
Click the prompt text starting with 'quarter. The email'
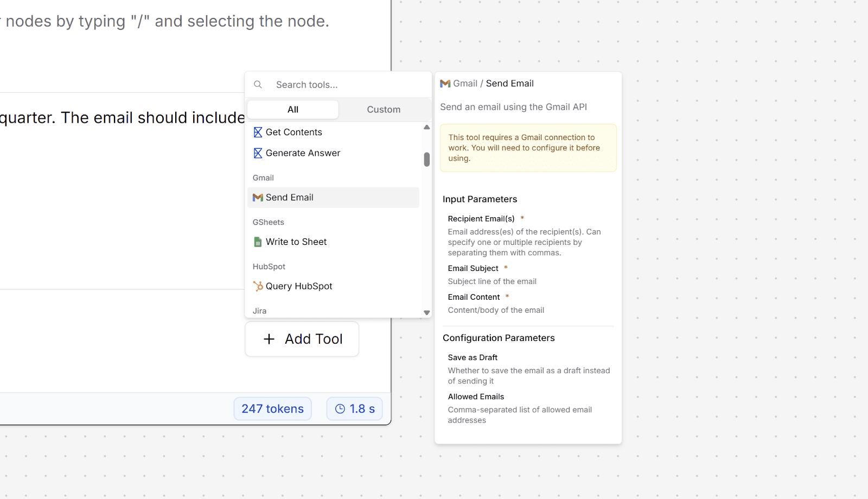click(x=123, y=118)
